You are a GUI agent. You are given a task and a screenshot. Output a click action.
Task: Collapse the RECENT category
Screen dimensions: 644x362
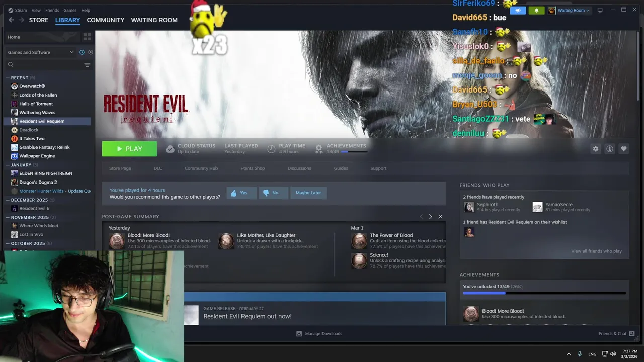tap(8, 78)
